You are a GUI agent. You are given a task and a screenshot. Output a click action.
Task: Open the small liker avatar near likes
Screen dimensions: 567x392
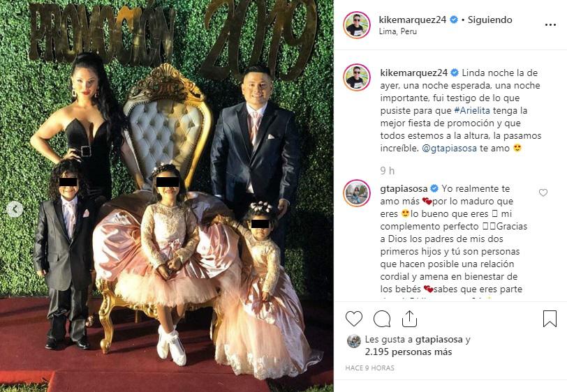coord(354,340)
